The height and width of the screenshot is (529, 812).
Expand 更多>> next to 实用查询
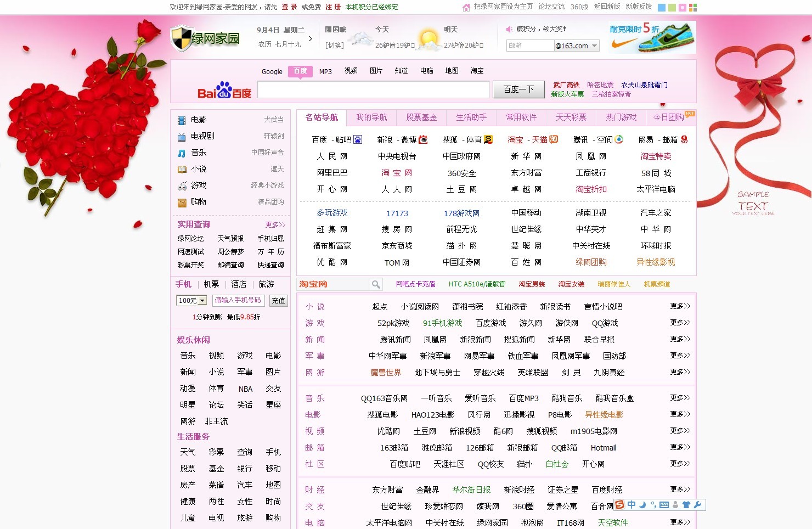275,224
